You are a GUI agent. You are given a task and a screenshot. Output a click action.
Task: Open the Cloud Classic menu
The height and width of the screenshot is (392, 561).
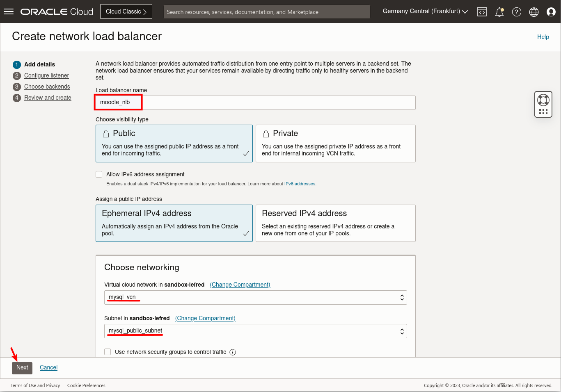126,11
